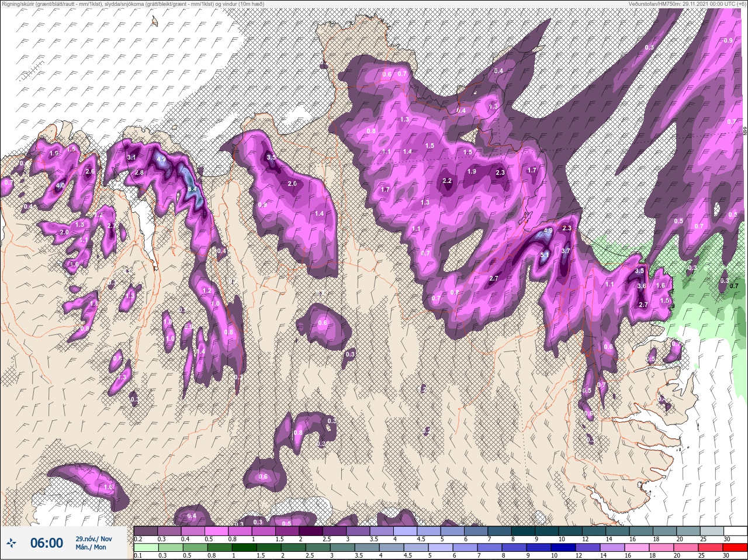Select the upper legend swatch labeled 2
Viewport: 748px width, 560px height.
(x=311, y=531)
